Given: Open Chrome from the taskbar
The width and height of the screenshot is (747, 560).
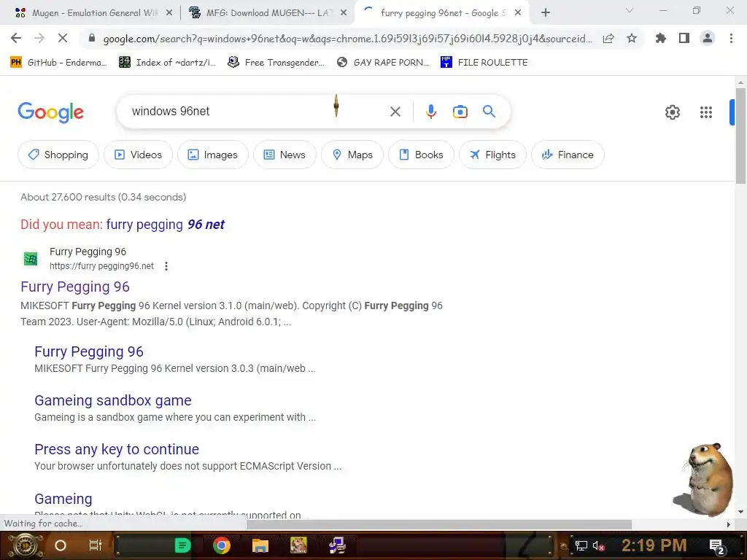Looking at the screenshot, I should pyautogui.click(x=222, y=545).
